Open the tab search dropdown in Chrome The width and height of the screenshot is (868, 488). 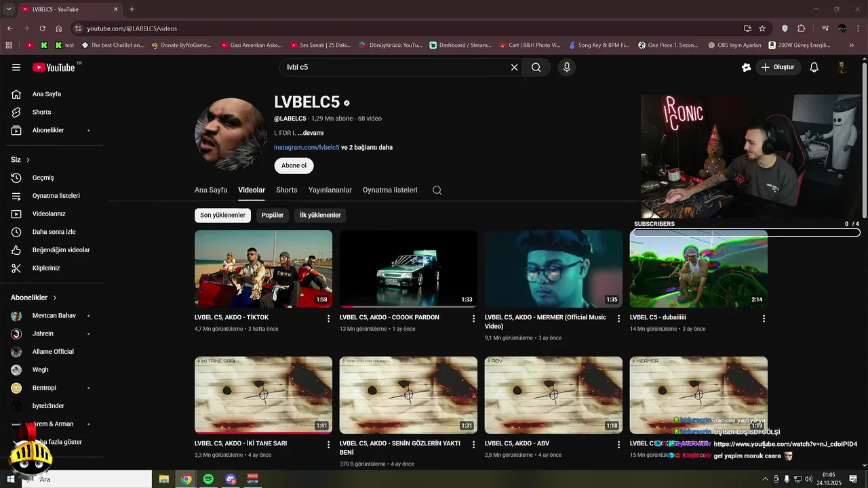(9, 9)
